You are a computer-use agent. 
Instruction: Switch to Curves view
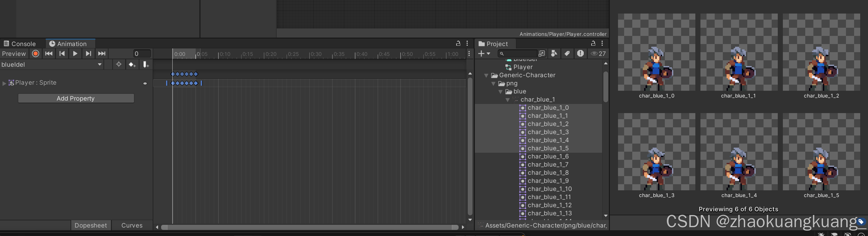click(132, 225)
